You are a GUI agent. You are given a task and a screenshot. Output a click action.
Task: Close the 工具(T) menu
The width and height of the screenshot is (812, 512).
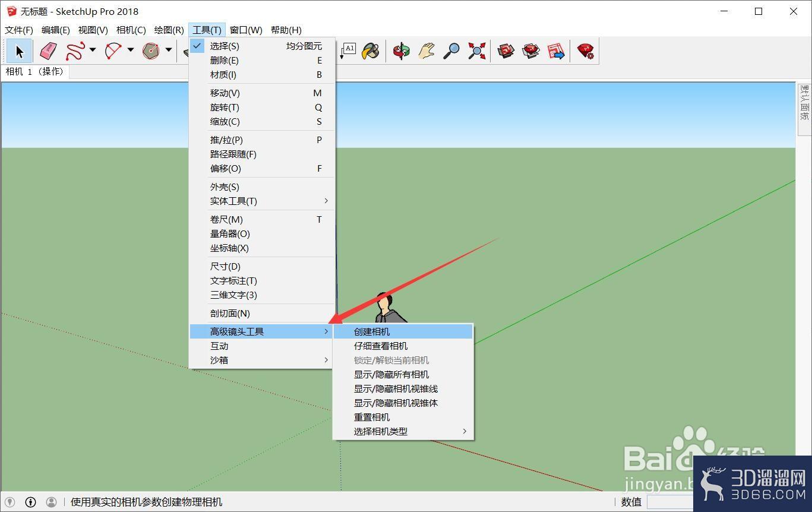[207, 30]
